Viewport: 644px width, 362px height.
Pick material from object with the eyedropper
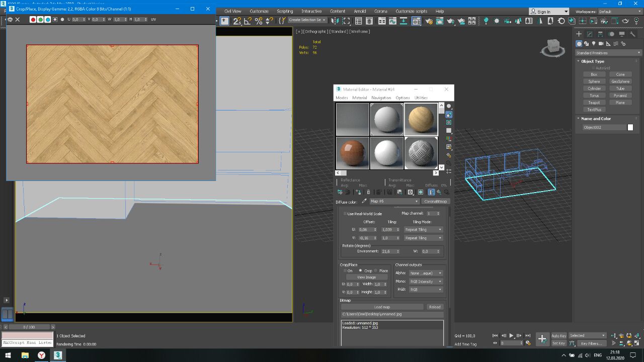364,201
